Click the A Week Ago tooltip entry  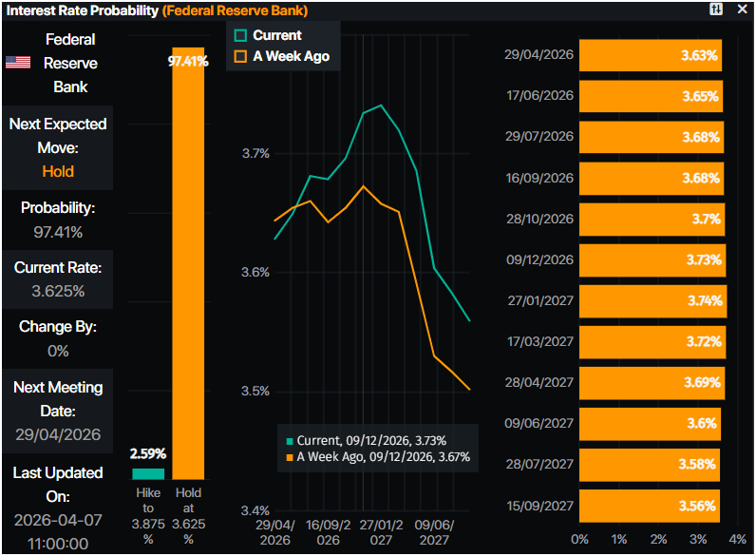coord(383,457)
